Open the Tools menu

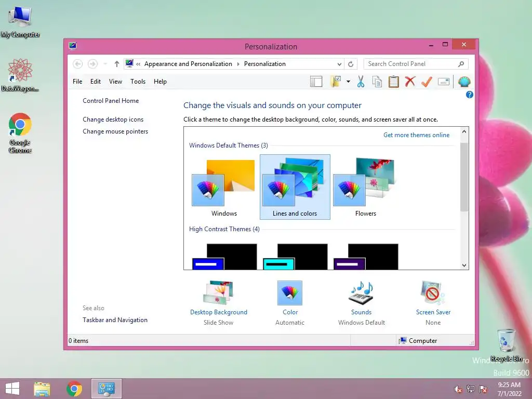[138, 82]
